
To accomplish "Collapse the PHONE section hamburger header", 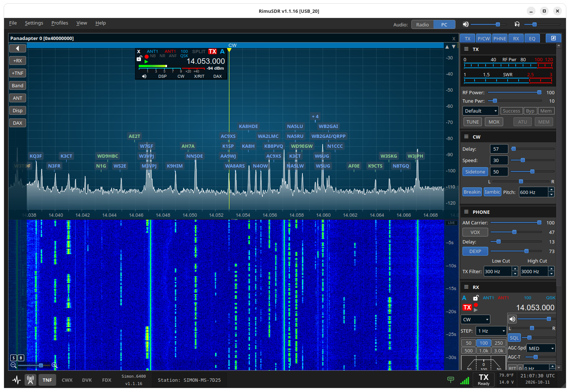I will pyautogui.click(x=466, y=212).
